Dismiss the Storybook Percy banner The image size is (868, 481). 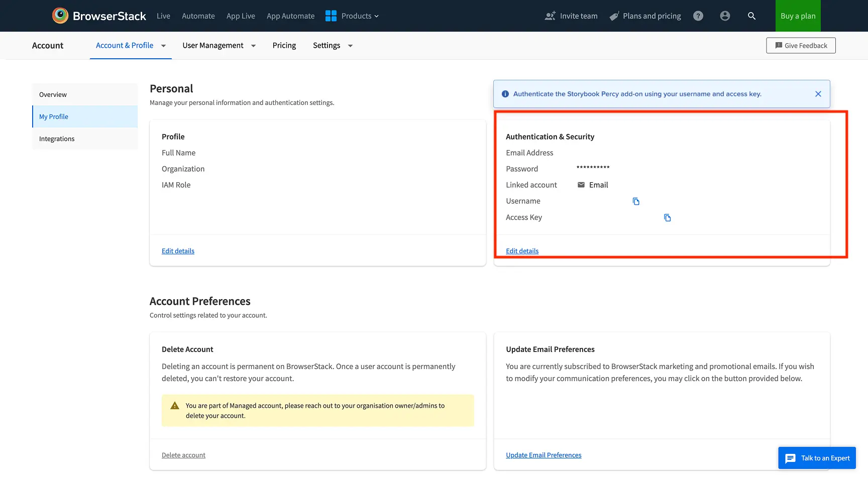pos(818,94)
